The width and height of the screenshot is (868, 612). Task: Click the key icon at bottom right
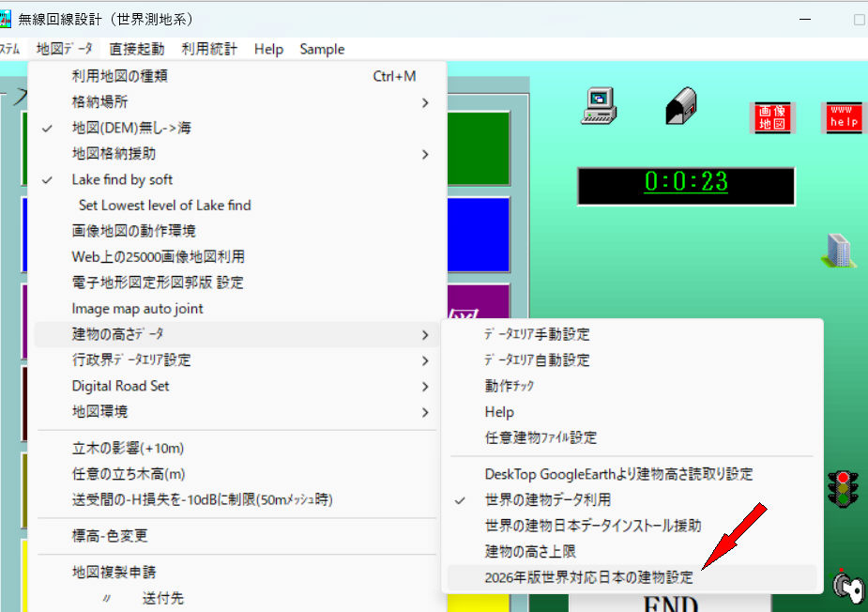(x=846, y=587)
